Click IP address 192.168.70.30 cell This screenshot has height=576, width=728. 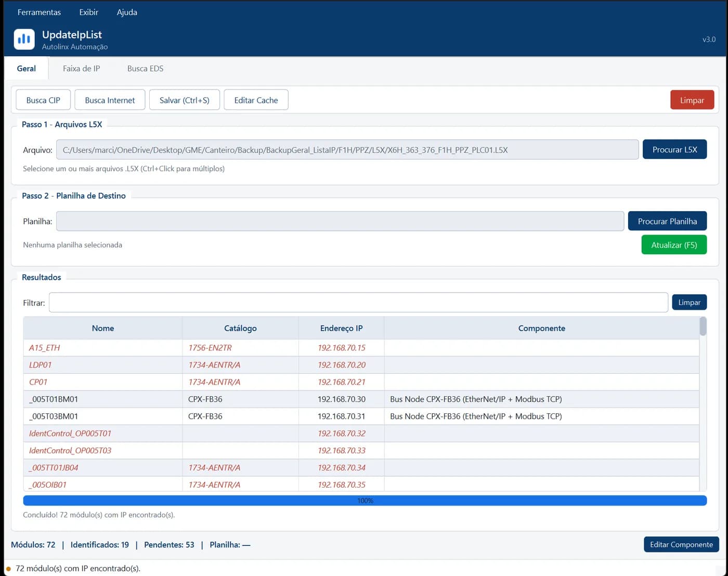coord(342,399)
